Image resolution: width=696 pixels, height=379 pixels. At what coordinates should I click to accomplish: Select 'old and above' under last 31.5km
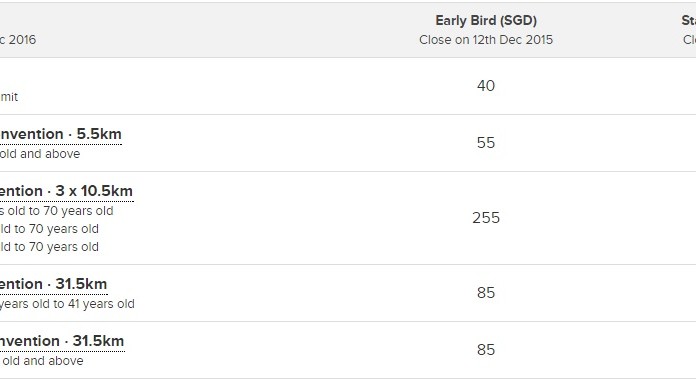43,361
